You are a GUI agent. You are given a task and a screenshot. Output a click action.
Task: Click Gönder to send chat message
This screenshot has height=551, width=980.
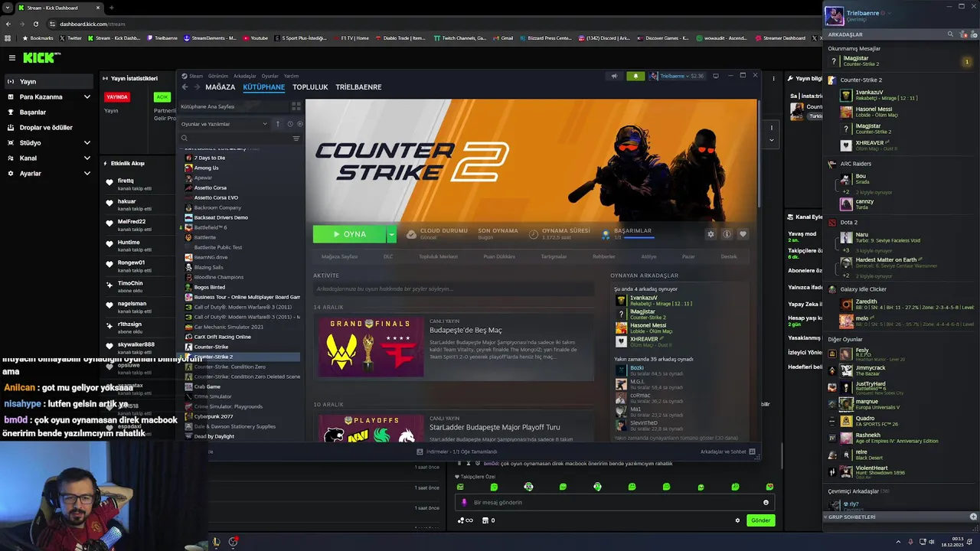(x=760, y=520)
